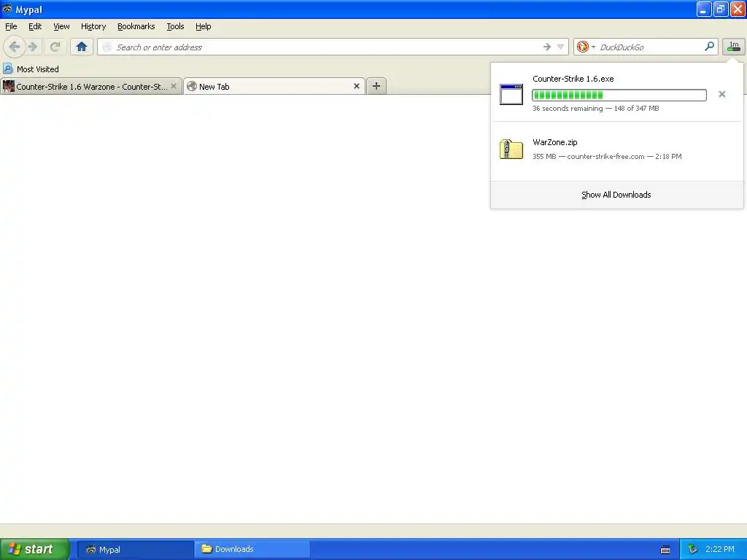Image resolution: width=747 pixels, height=560 pixels.
Task: Click the Counter-Strike 1.6.exe file icon
Action: point(511,94)
